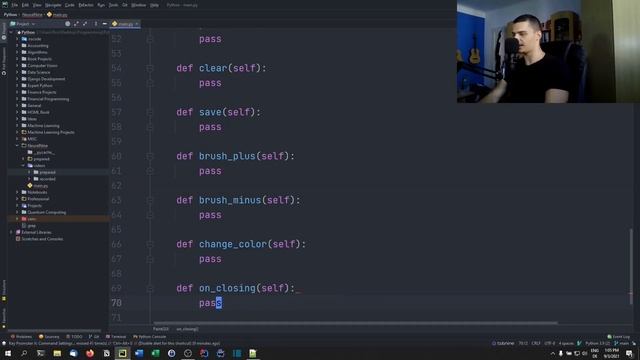The width and height of the screenshot is (640, 360).
Task: Click the microphone icon in the system tray
Action: pyautogui.click(x=561, y=353)
